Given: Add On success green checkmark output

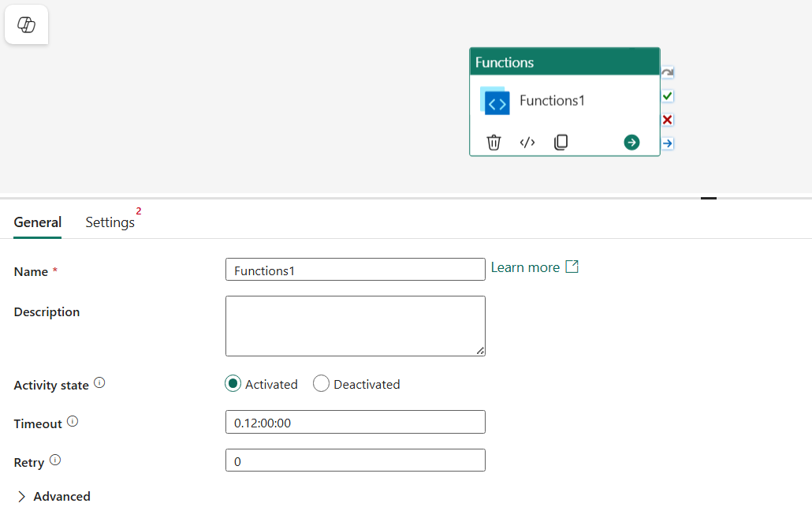Looking at the screenshot, I should point(668,96).
